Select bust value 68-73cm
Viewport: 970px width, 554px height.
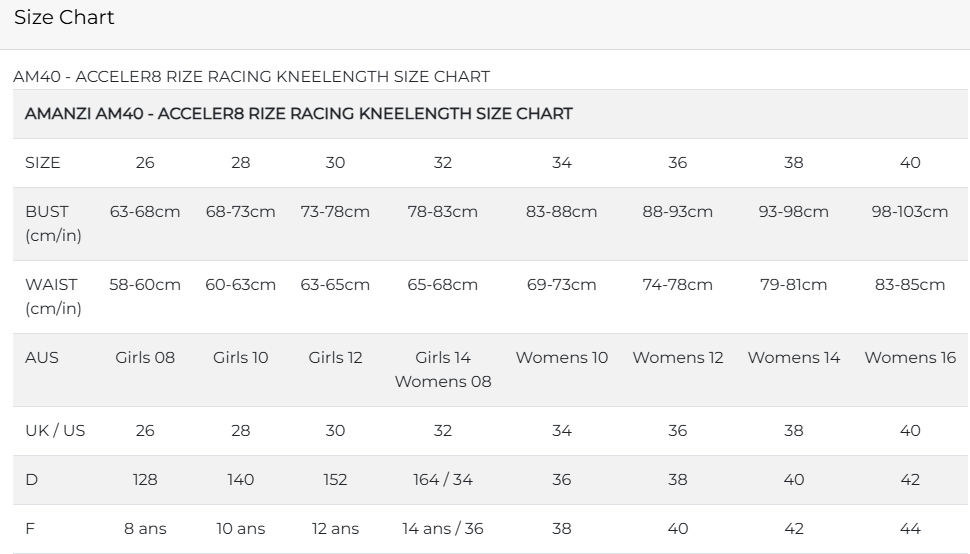(241, 211)
